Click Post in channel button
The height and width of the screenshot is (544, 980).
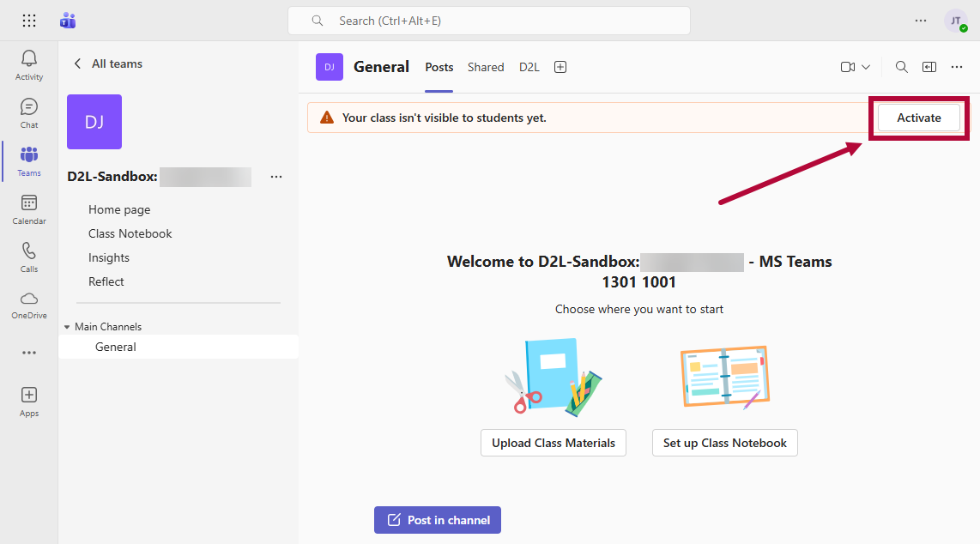pos(438,520)
